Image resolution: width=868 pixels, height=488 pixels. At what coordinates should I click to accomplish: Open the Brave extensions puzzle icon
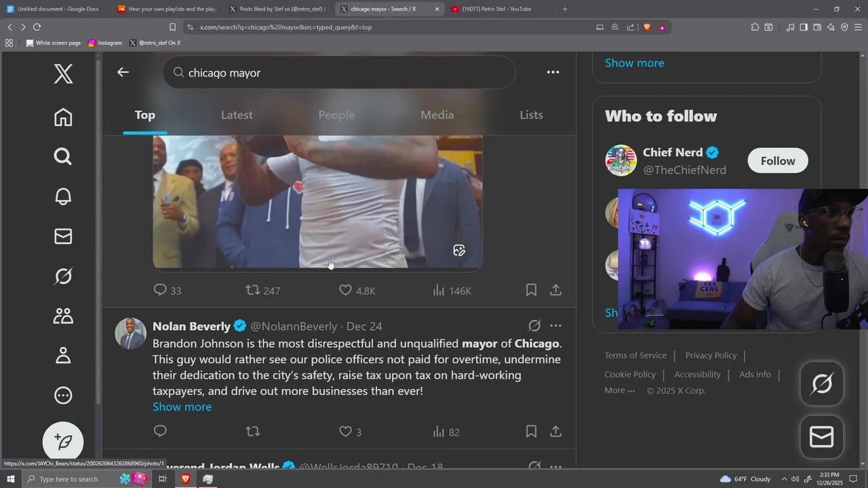(x=755, y=27)
